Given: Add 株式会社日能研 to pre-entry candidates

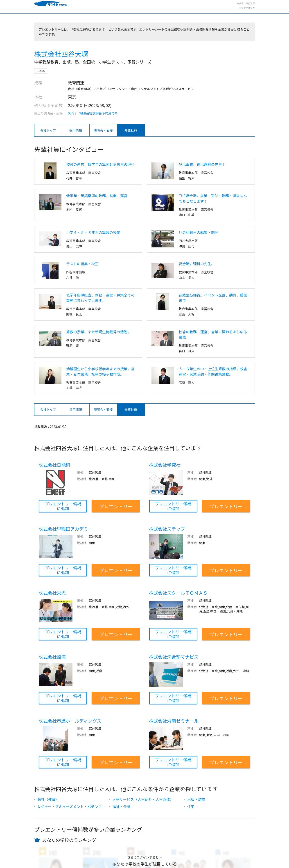Looking at the screenshot, I should pos(63,506).
